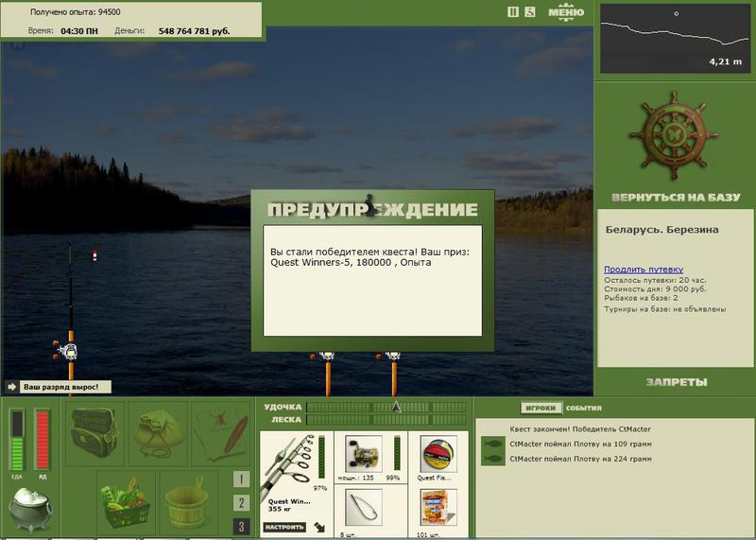
Task: Click the cooking pot icon
Action: [30, 510]
